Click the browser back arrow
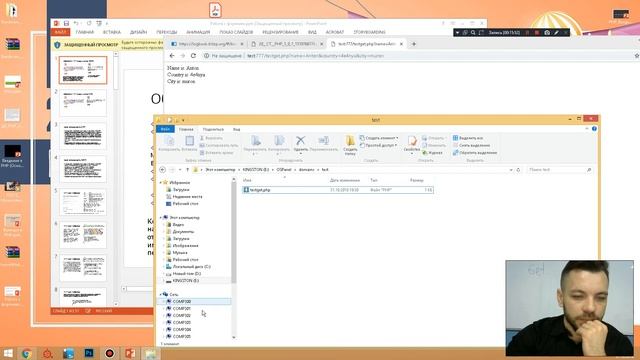The width and height of the screenshot is (640, 360). 172,56
